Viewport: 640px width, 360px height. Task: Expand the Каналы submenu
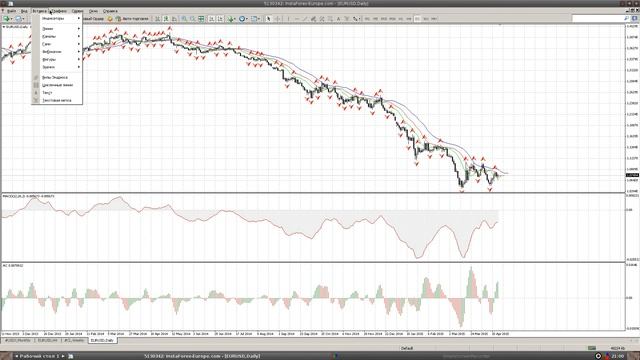point(57,36)
